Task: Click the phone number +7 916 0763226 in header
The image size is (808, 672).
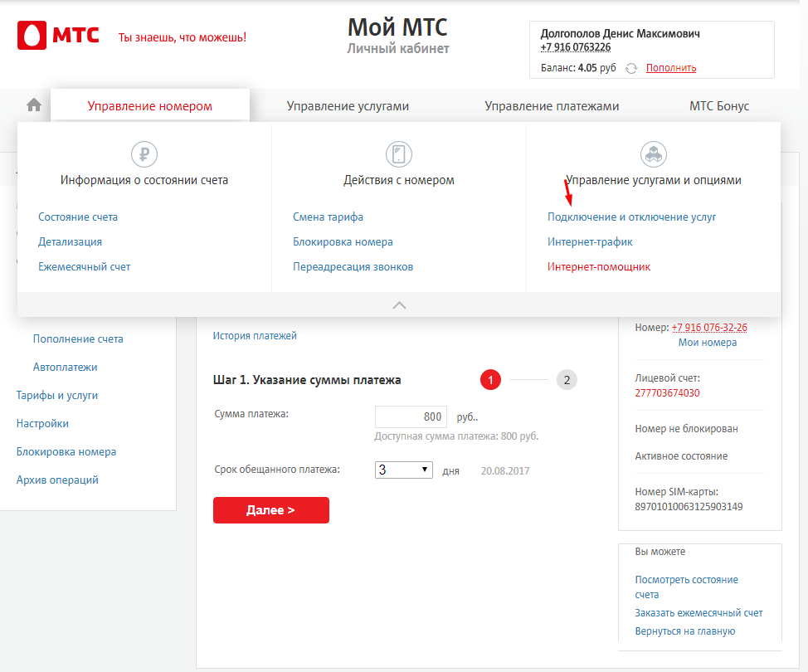Action: pos(576,47)
